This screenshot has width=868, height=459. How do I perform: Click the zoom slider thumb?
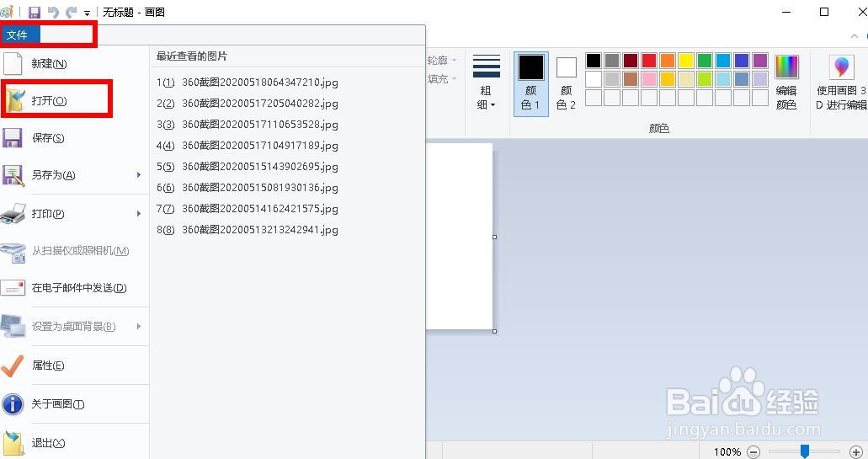[x=805, y=451]
